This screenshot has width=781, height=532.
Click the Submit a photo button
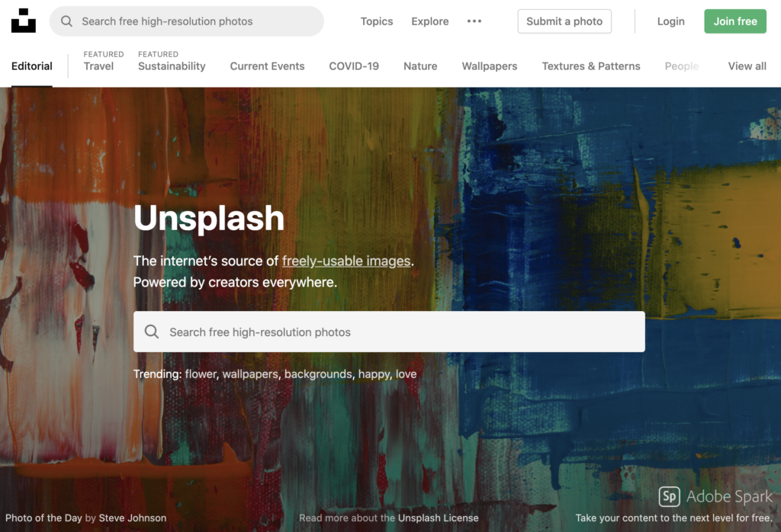[564, 21]
